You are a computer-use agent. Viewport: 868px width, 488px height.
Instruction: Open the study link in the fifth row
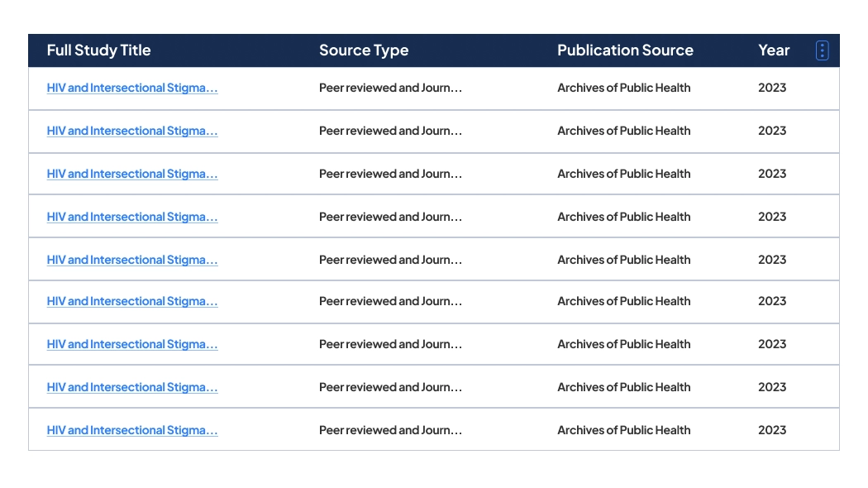[132, 259]
